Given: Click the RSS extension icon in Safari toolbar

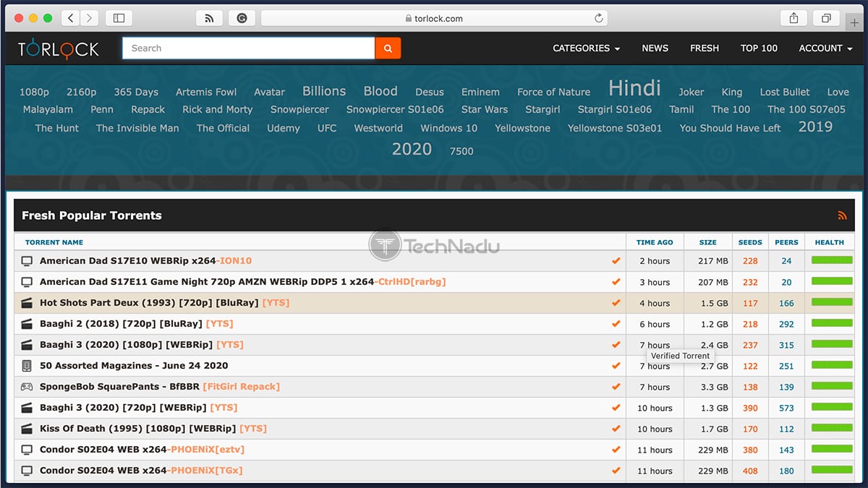Looking at the screenshot, I should pos(209,18).
